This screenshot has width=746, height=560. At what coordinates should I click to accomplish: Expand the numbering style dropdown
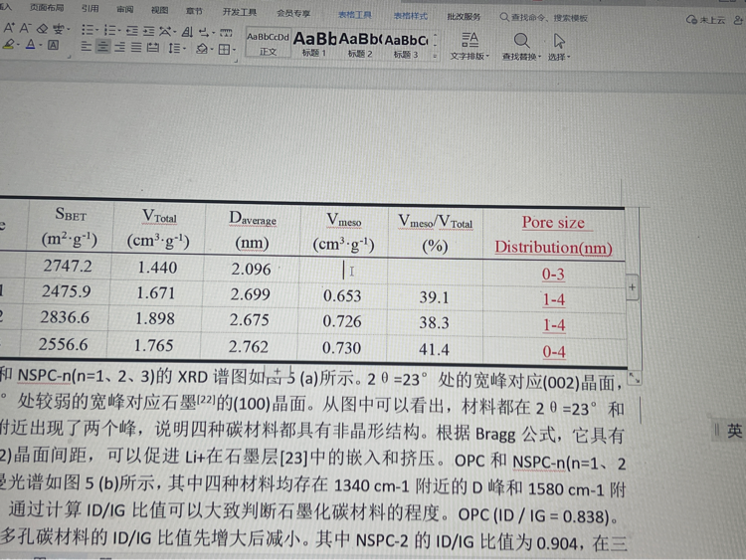pyautogui.click(x=119, y=31)
